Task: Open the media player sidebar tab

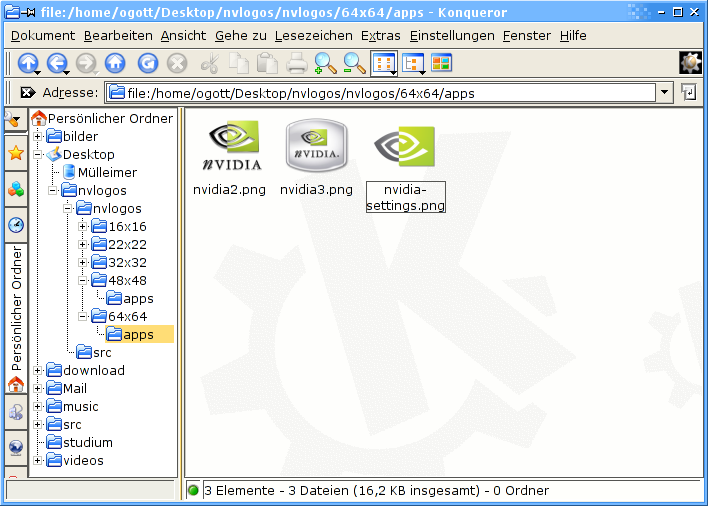Action: click(16, 412)
